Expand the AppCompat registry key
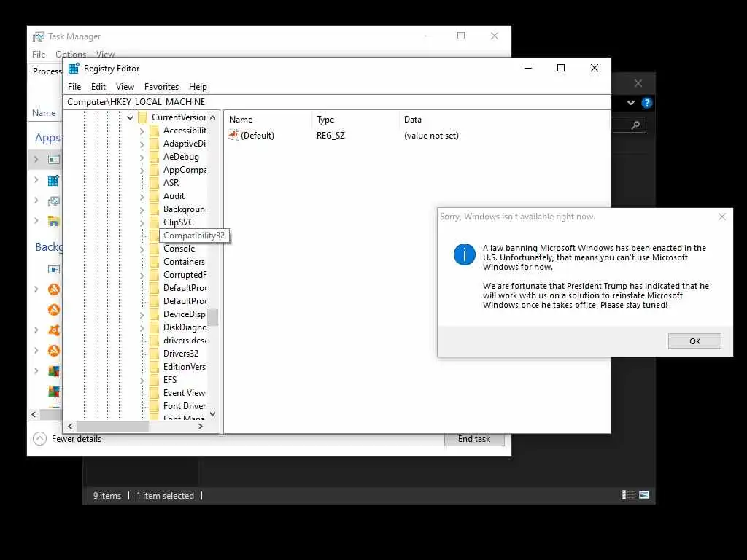The width and height of the screenshot is (747, 560). pos(142,170)
